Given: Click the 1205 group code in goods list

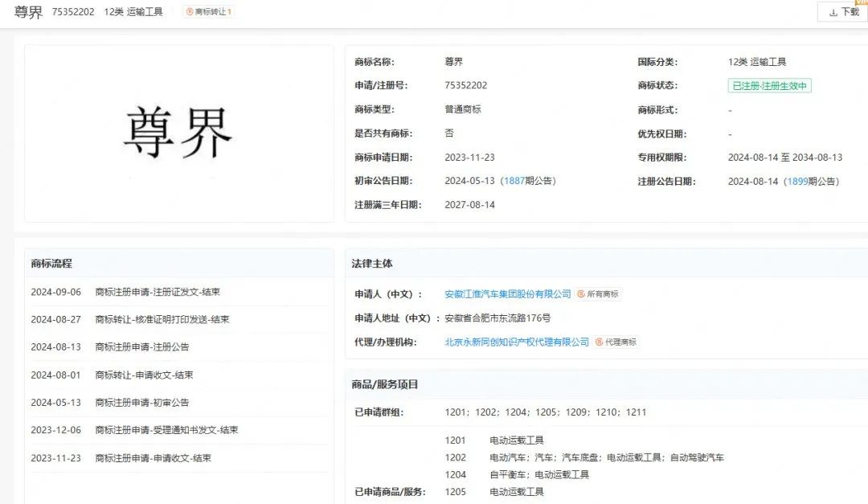Looking at the screenshot, I should [455, 492].
